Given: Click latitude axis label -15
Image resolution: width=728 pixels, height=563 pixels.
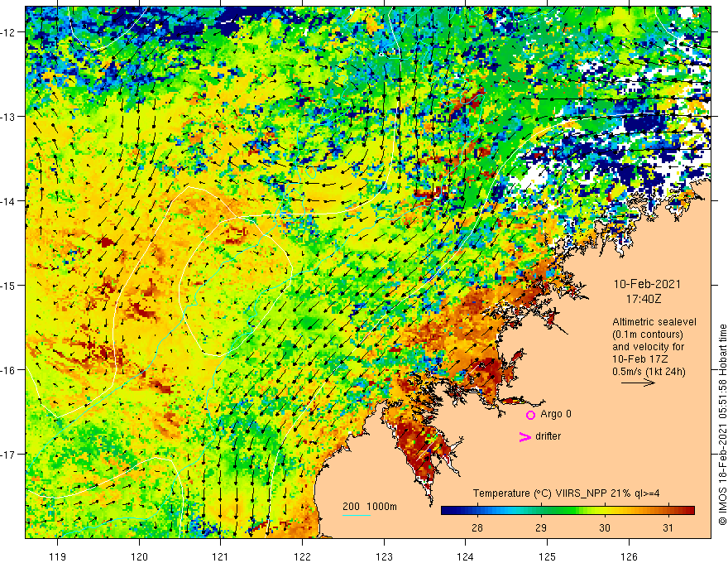Looking at the screenshot, I should pyautogui.click(x=9, y=285).
